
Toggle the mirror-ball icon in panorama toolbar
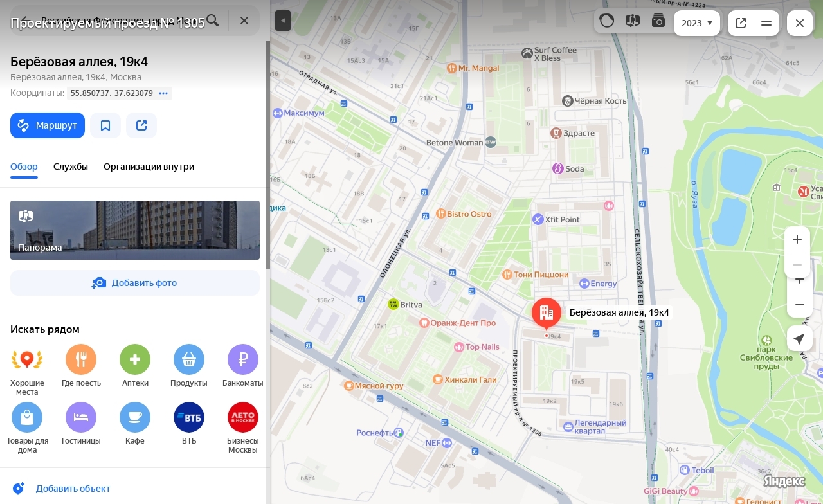coord(606,21)
